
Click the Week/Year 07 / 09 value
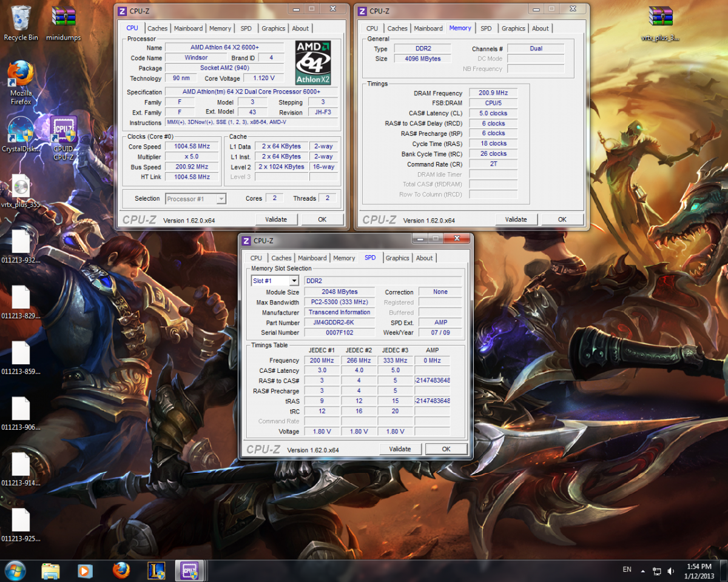pyautogui.click(x=440, y=332)
